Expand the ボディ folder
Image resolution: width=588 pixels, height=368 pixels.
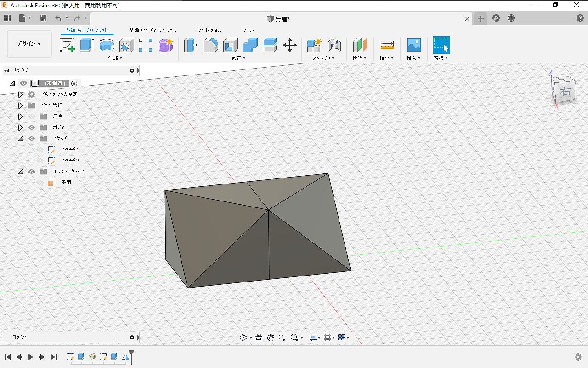(x=20, y=127)
